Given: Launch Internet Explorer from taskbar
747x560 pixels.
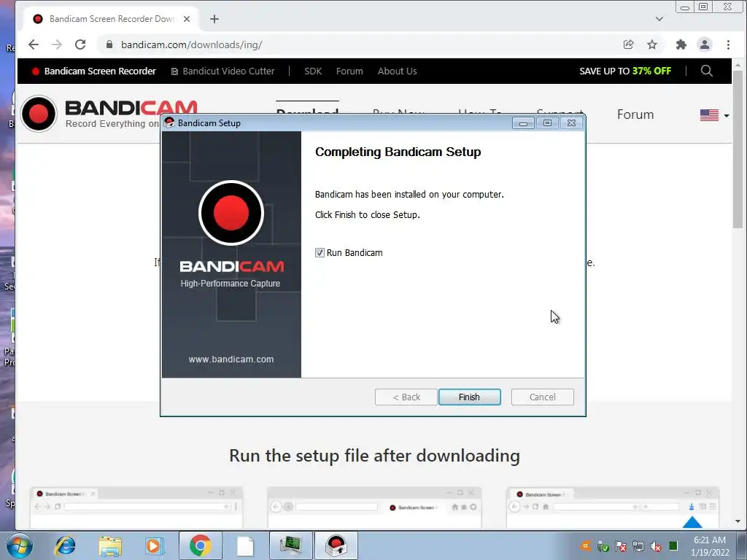Looking at the screenshot, I should coord(65,545).
